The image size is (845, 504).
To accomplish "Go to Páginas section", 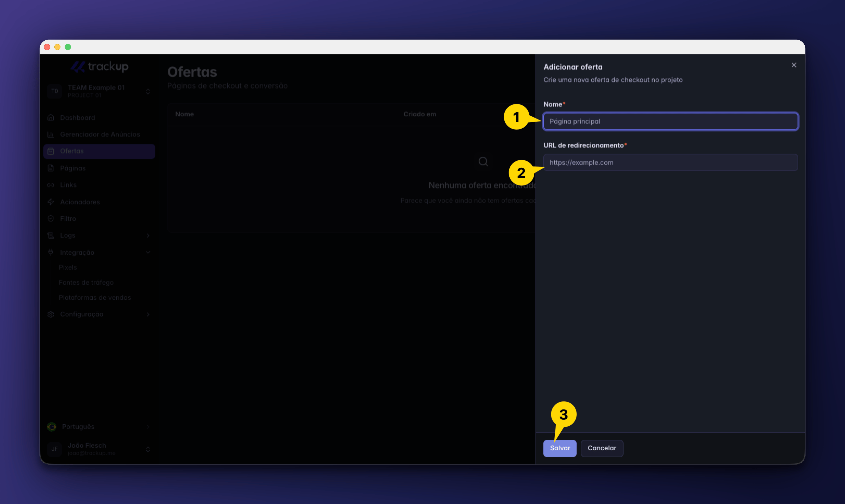I will (99, 168).
